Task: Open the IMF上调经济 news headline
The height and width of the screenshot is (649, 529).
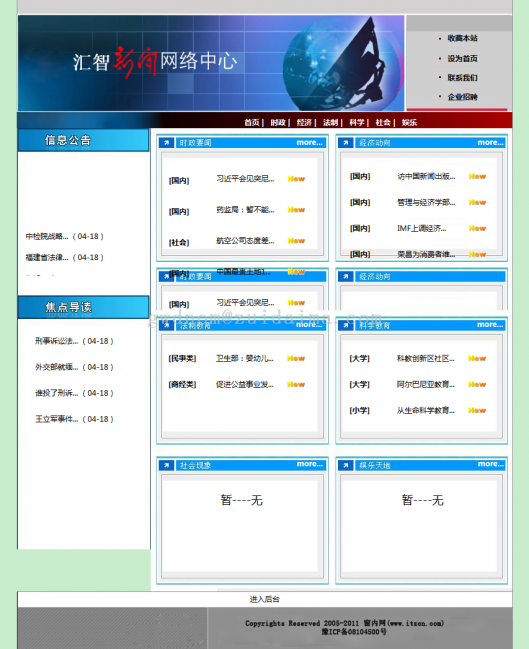Action: pyautogui.click(x=422, y=228)
